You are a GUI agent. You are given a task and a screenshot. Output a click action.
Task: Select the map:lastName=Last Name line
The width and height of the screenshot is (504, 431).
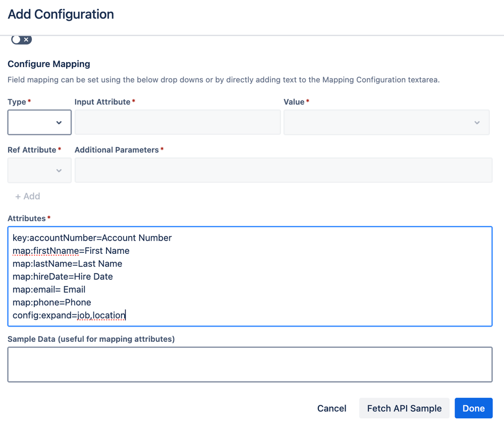coord(68,263)
